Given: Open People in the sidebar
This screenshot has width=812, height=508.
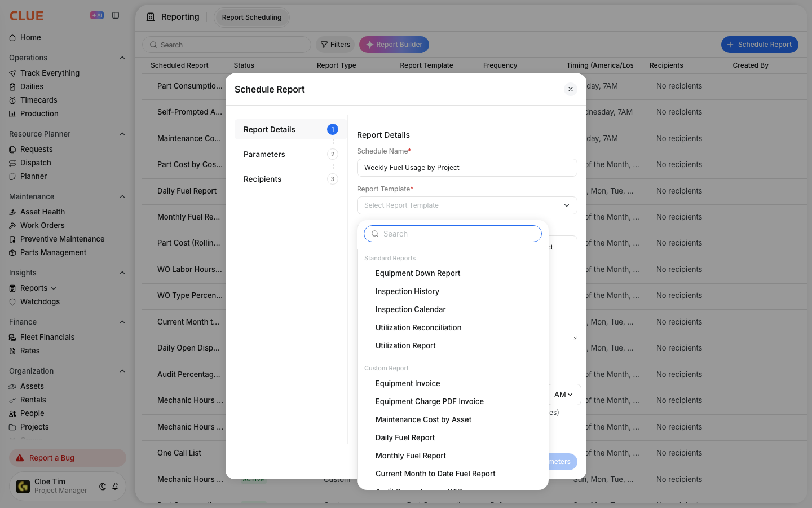Looking at the screenshot, I should pyautogui.click(x=32, y=414).
